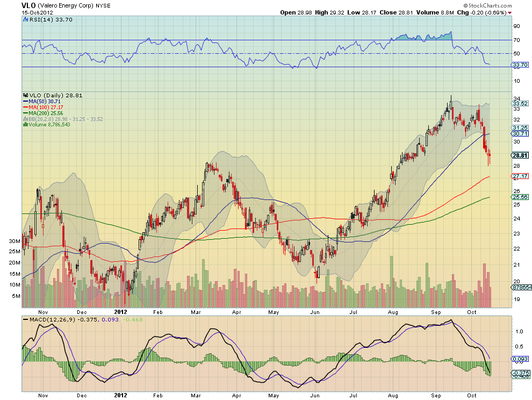Click the 19 price axis label
Viewport: 532px width, 400px height.
click(517, 299)
